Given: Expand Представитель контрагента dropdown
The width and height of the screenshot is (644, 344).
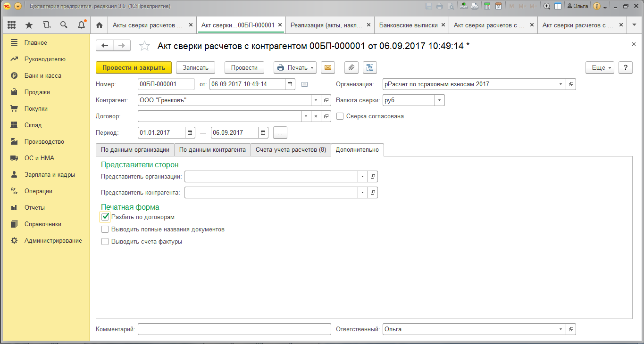Looking at the screenshot, I should [x=363, y=193].
